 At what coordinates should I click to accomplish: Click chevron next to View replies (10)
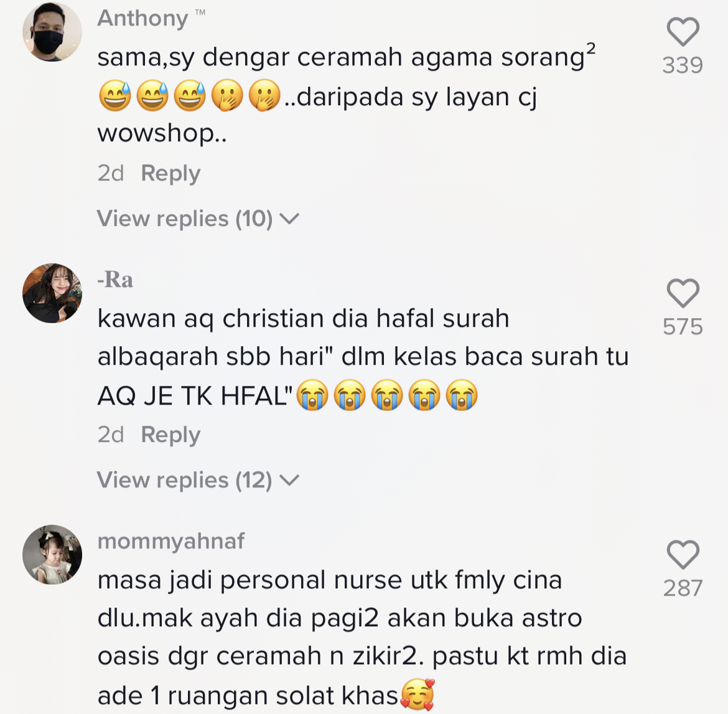coord(290,218)
